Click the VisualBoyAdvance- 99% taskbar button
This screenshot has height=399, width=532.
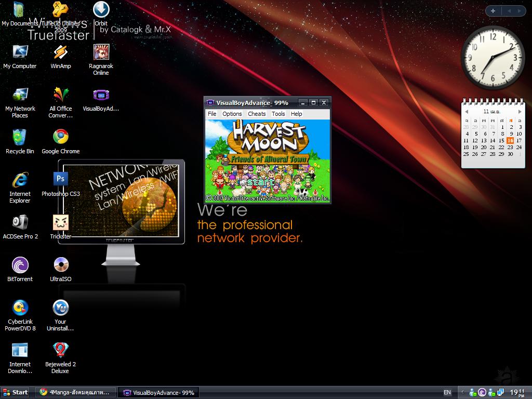[158, 392]
